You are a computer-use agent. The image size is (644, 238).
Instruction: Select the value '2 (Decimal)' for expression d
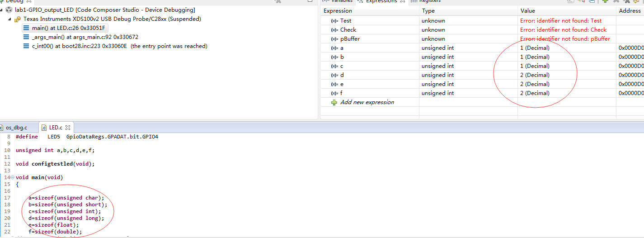pos(535,75)
